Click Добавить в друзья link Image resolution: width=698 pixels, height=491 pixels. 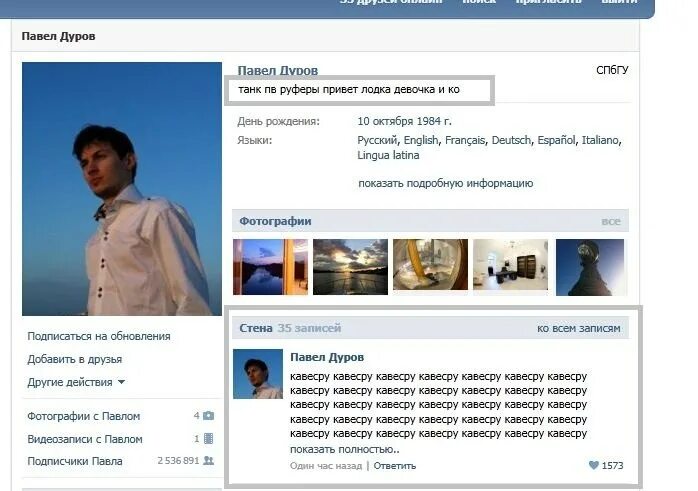[74, 359]
